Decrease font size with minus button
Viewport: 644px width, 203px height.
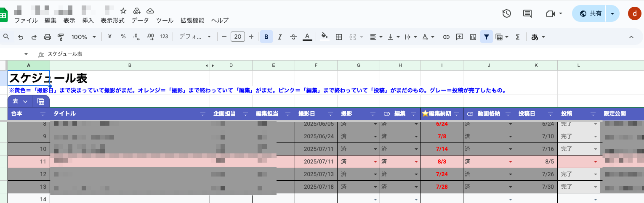(x=224, y=37)
